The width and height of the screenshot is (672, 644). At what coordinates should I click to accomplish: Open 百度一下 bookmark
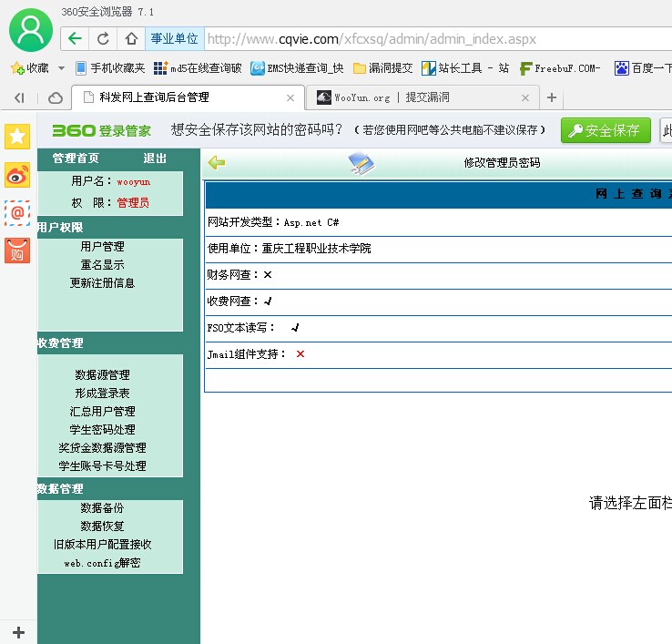[643, 68]
